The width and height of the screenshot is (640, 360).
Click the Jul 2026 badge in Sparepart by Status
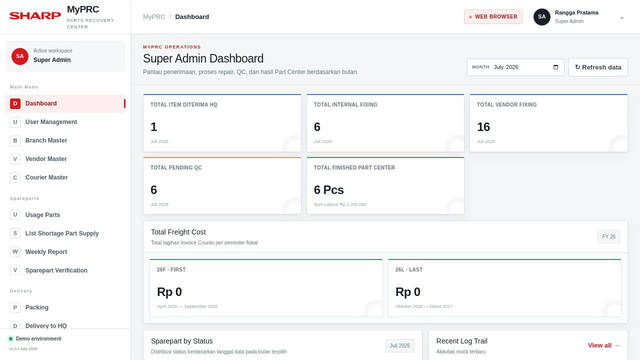(x=399, y=346)
